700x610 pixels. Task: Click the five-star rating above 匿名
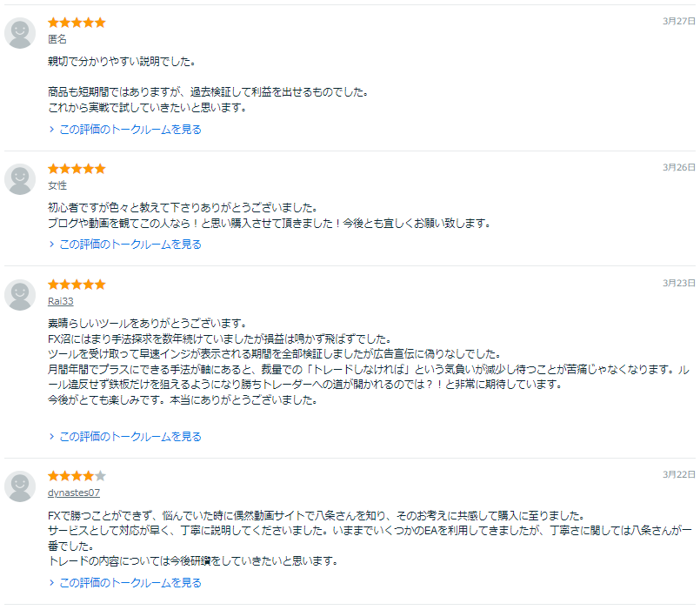pyautogui.click(x=77, y=23)
